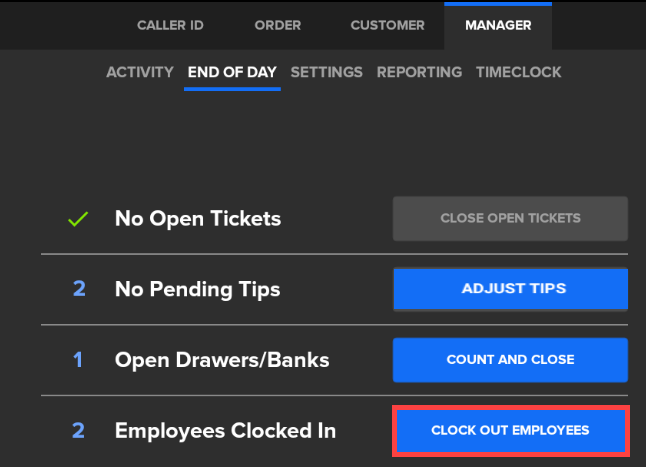Click the Close Open Tickets button
Viewport: 646px width, 467px height.
point(510,218)
